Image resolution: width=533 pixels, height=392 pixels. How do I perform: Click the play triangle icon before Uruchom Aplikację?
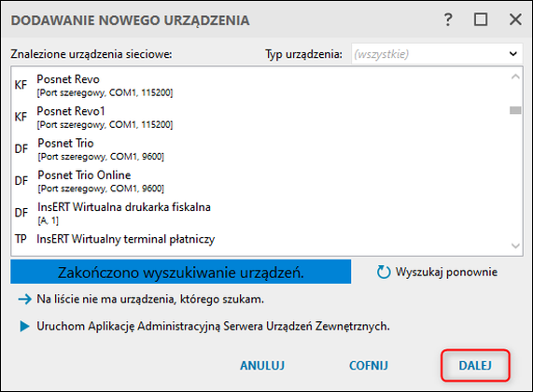(24, 327)
